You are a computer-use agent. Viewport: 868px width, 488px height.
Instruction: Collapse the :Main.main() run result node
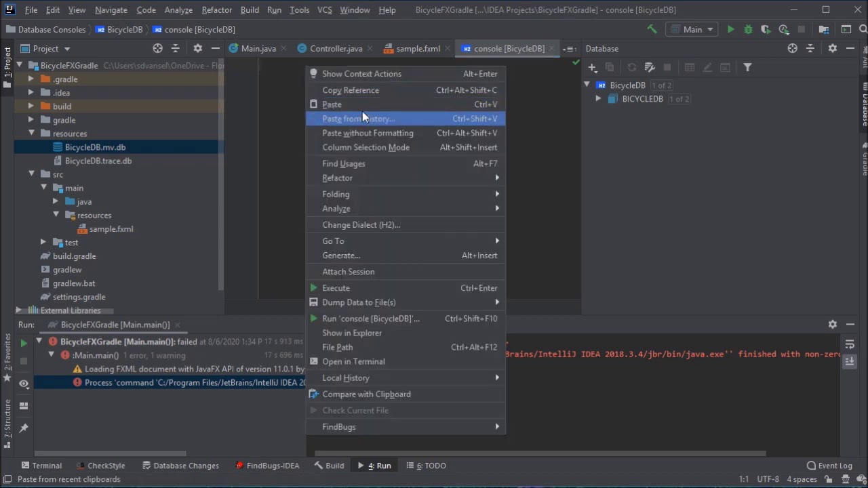[51, 355]
